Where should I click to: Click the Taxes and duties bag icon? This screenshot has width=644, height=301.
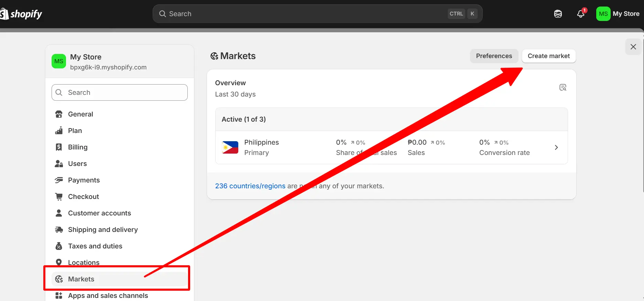tap(59, 246)
